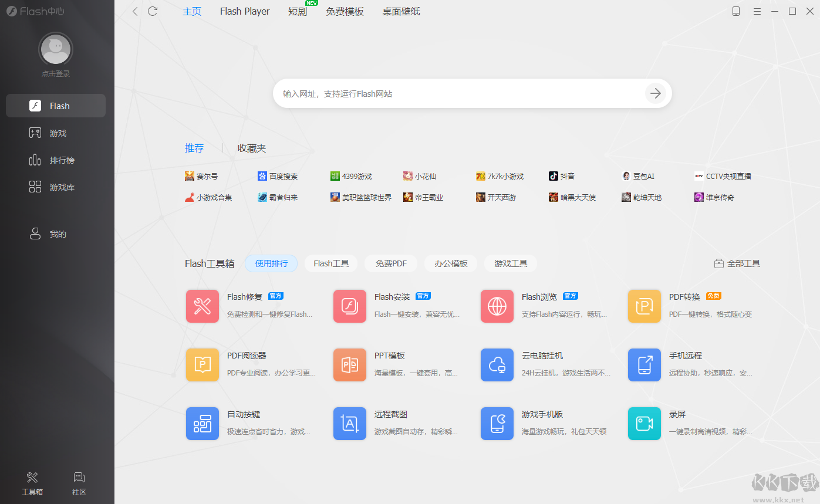Select the 录屏 screen recorder icon

(x=644, y=424)
